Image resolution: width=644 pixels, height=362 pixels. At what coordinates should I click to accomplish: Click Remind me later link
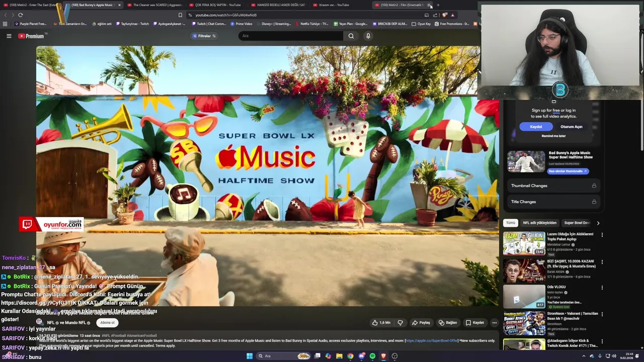pyautogui.click(x=553, y=136)
